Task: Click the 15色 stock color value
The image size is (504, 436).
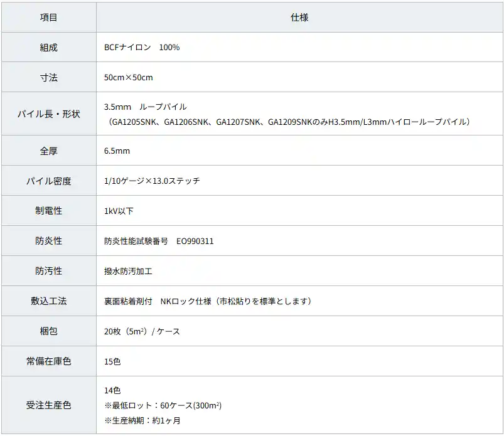Action: tap(113, 361)
